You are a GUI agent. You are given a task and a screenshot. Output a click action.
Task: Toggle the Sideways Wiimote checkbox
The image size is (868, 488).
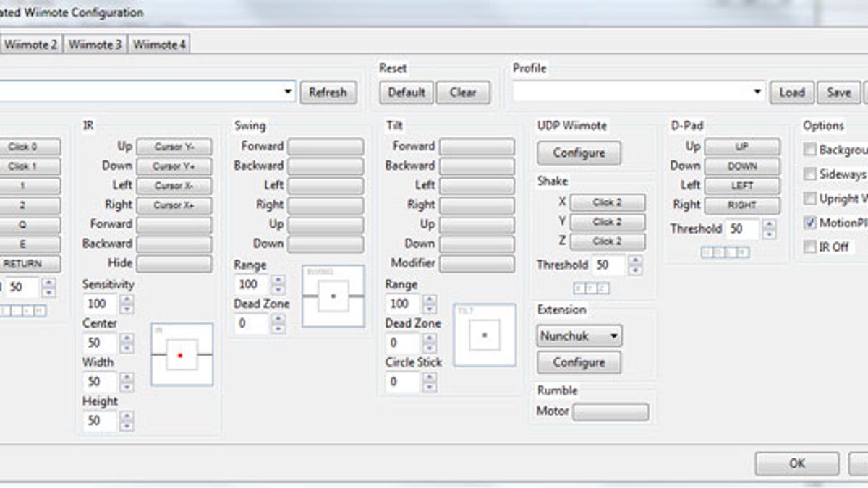pyautogui.click(x=810, y=174)
